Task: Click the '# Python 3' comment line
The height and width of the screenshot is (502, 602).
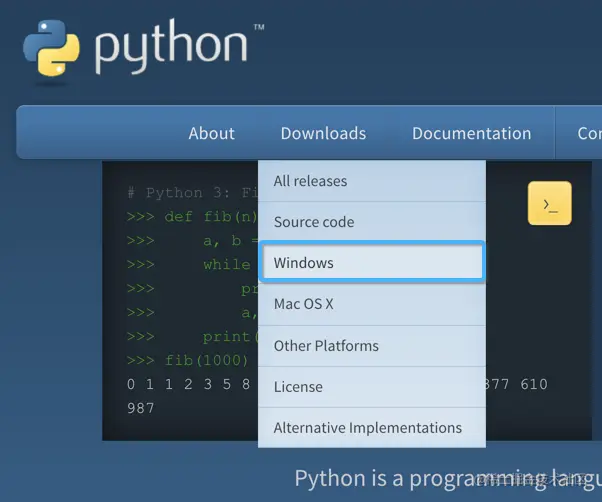Action: pos(192,193)
